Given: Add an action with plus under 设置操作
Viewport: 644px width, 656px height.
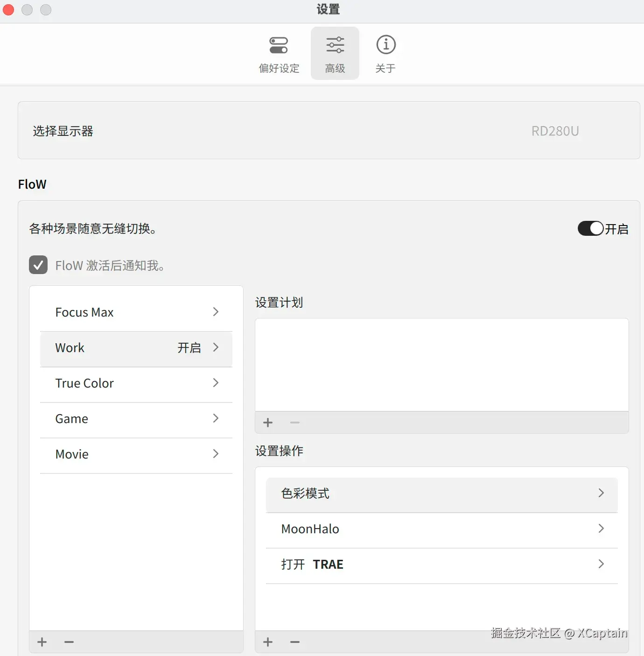Looking at the screenshot, I should [268, 642].
